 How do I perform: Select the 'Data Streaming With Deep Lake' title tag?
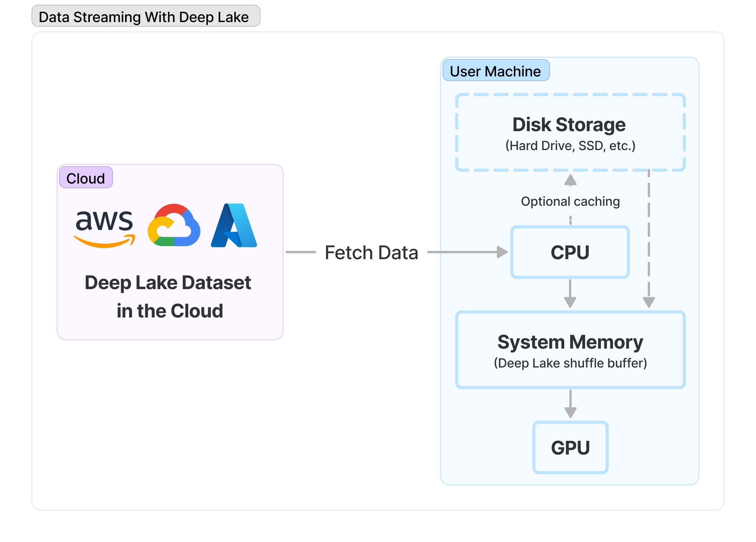(x=146, y=17)
